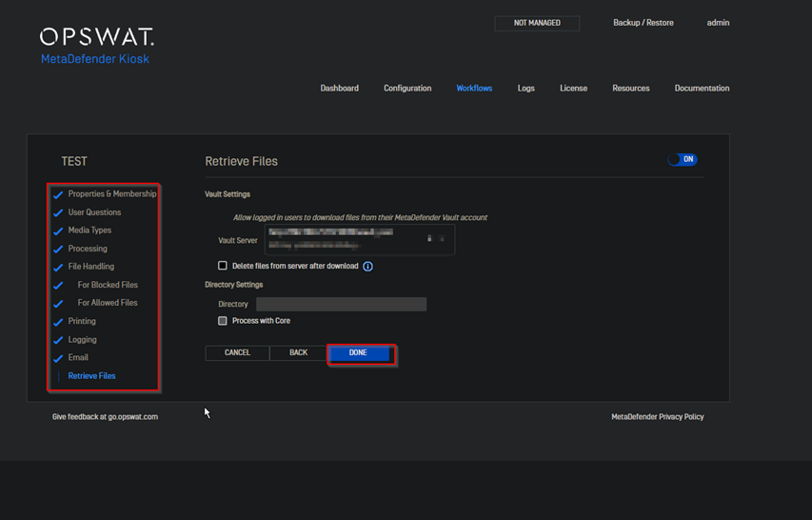Click checkmark icon next to For Allowed Files
812x520 pixels.
tap(58, 304)
